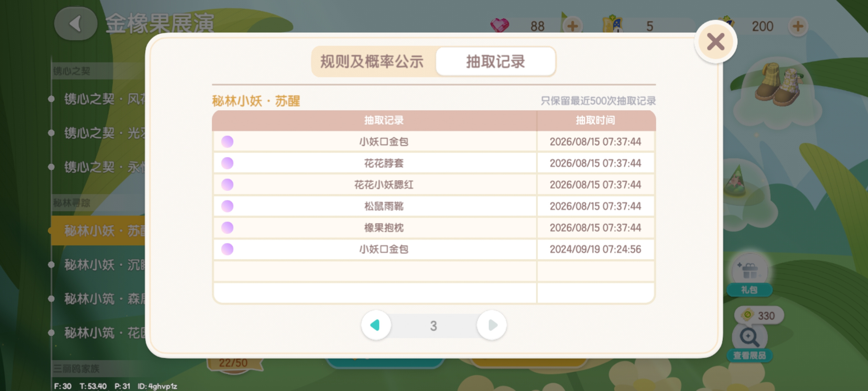Select 秘林小妖・苏 highlighted sidebar entry
This screenshot has height=391, width=868.
(x=98, y=231)
